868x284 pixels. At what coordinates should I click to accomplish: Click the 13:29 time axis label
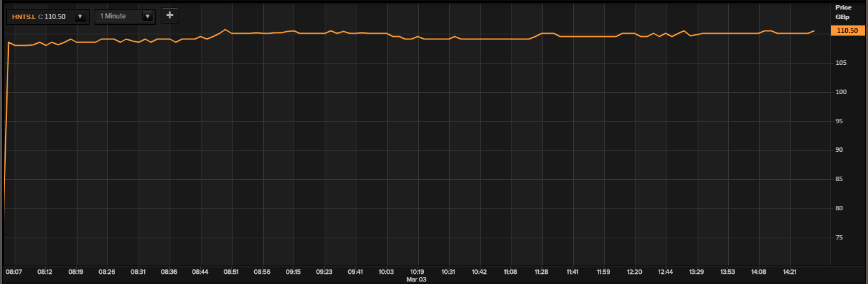tap(696, 271)
